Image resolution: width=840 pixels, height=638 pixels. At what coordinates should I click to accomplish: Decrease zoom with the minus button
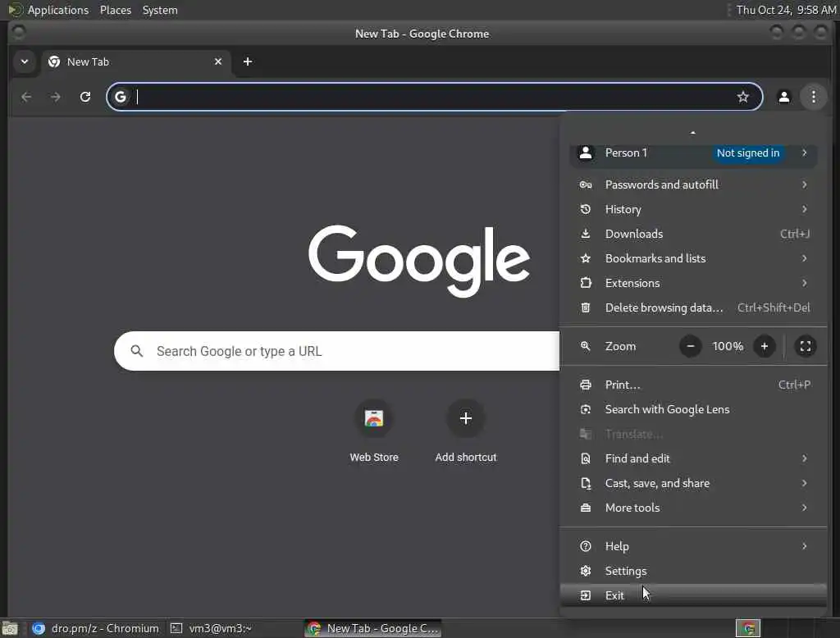691,346
